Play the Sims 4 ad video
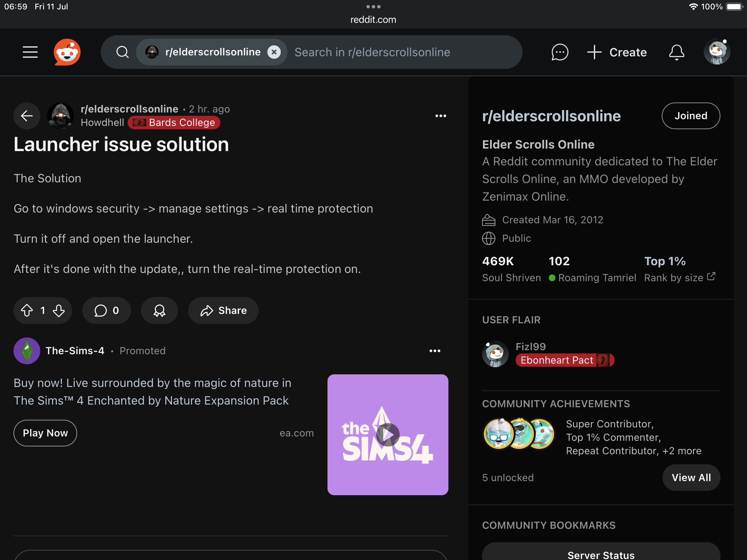The height and width of the screenshot is (560, 747). coord(388,435)
